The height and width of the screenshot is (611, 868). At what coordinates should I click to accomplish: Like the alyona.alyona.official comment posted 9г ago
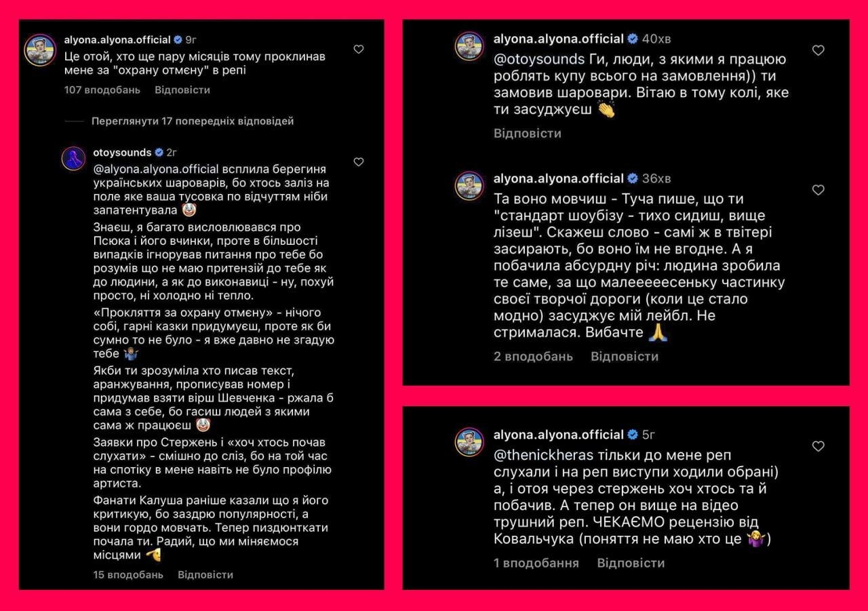[359, 49]
